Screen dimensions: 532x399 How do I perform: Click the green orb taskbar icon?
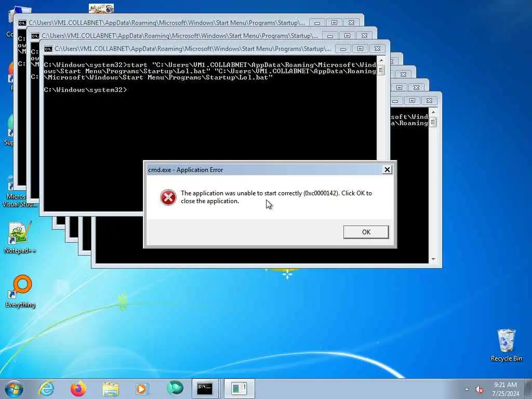[175, 389]
